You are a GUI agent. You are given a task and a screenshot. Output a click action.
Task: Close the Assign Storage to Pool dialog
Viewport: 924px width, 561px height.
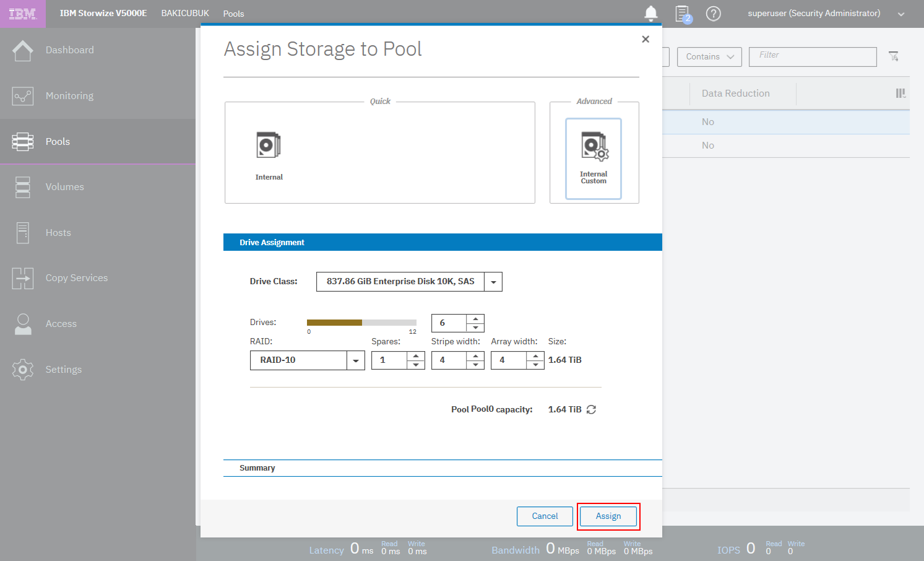click(646, 39)
